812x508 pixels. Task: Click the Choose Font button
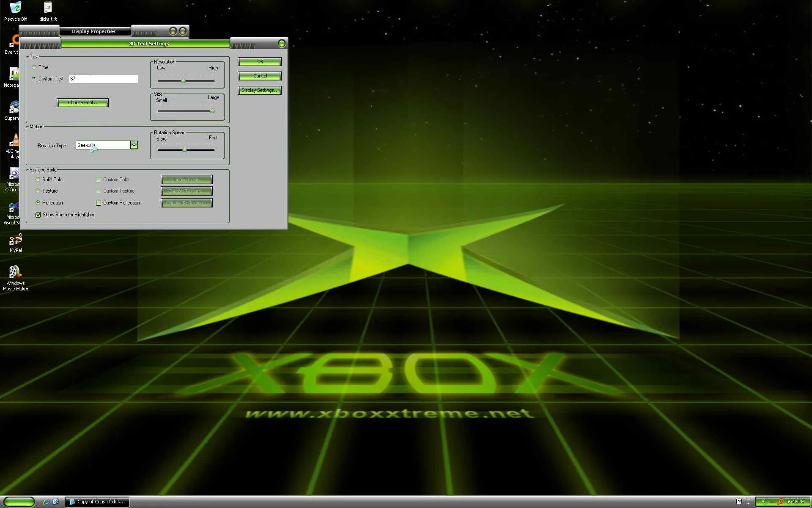[83, 102]
